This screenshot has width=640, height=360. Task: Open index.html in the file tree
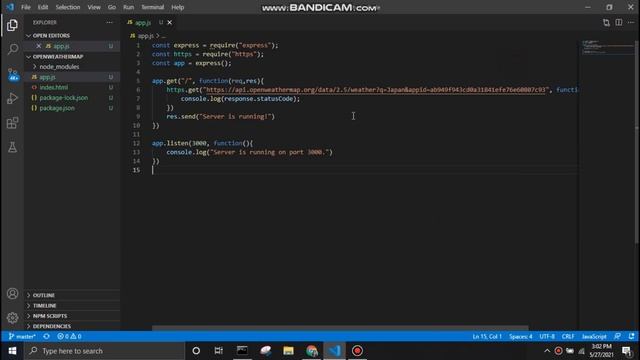(x=72, y=87)
